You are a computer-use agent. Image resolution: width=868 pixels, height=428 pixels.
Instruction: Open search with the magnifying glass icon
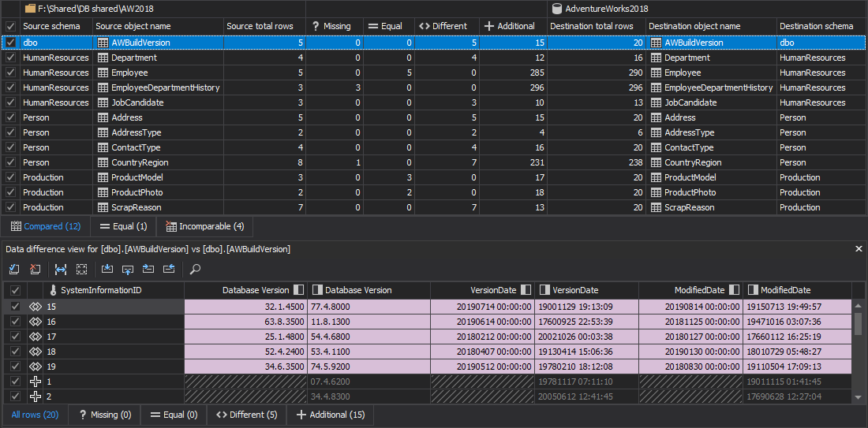pyautogui.click(x=195, y=270)
